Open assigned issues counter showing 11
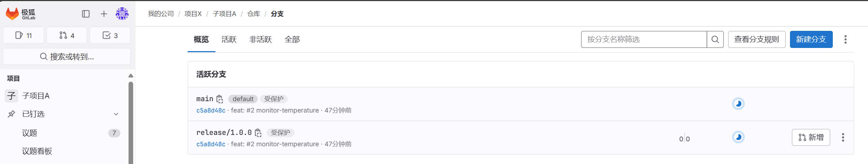 23,35
